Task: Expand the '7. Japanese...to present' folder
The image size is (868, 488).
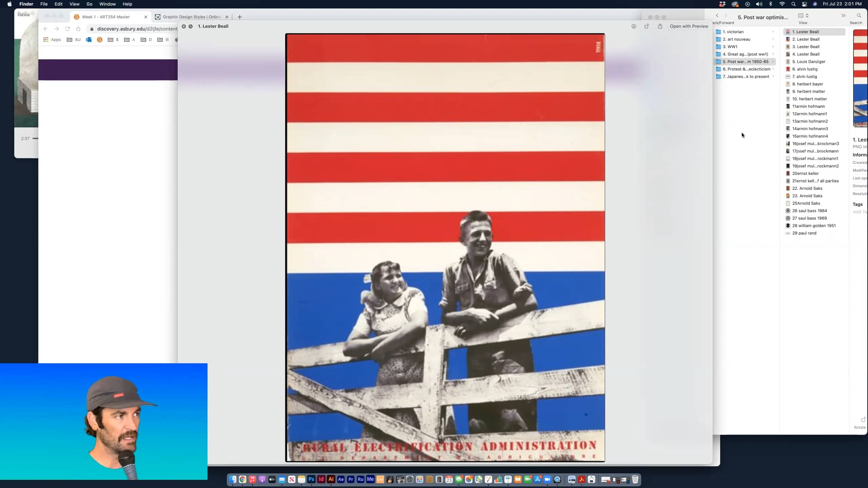Action: (x=774, y=77)
